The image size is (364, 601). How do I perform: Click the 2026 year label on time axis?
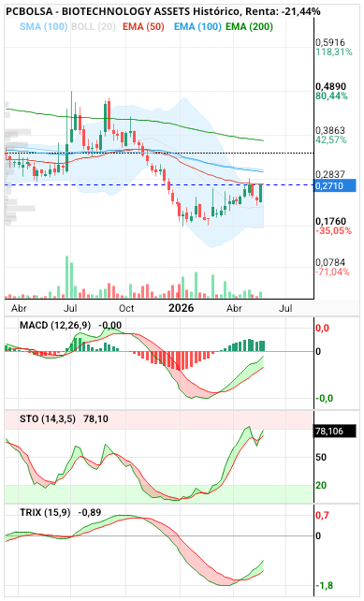pyautogui.click(x=182, y=308)
